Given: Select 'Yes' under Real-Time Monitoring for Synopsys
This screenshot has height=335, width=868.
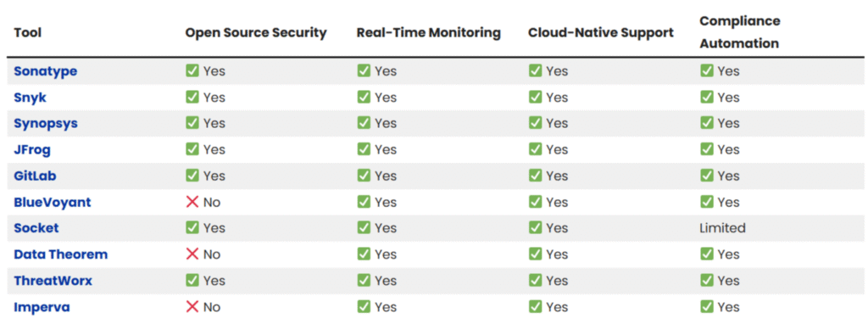Looking at the screenshot, I should pos(386,124).
